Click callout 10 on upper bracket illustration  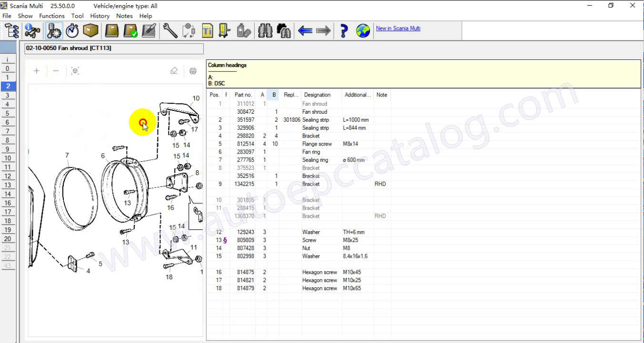click(x=196, y=98)
